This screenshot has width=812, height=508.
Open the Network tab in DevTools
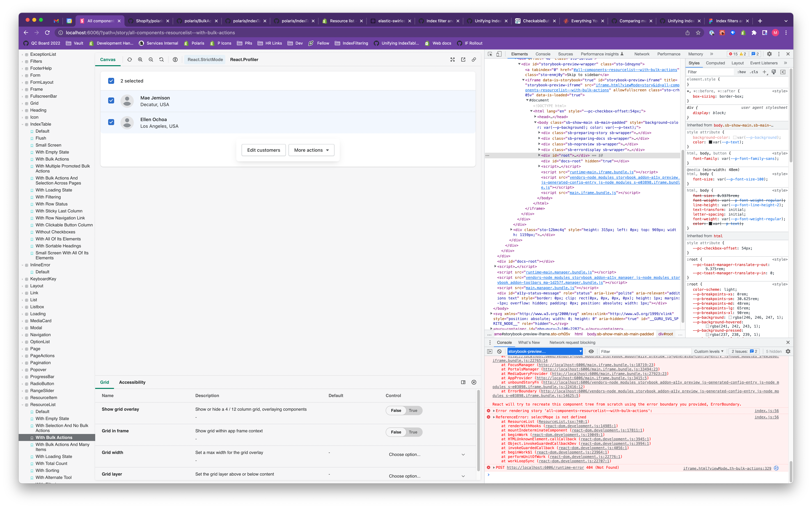pos(642,54)
